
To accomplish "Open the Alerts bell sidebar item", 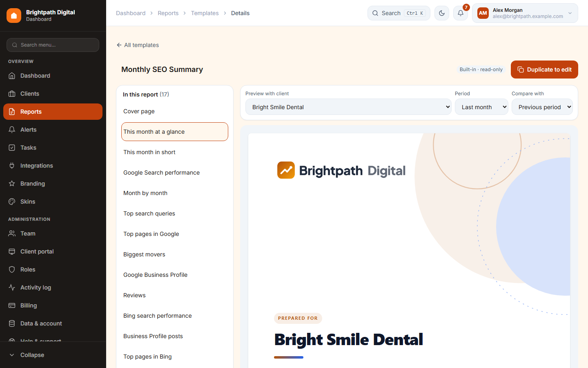I will click(53, 130).
